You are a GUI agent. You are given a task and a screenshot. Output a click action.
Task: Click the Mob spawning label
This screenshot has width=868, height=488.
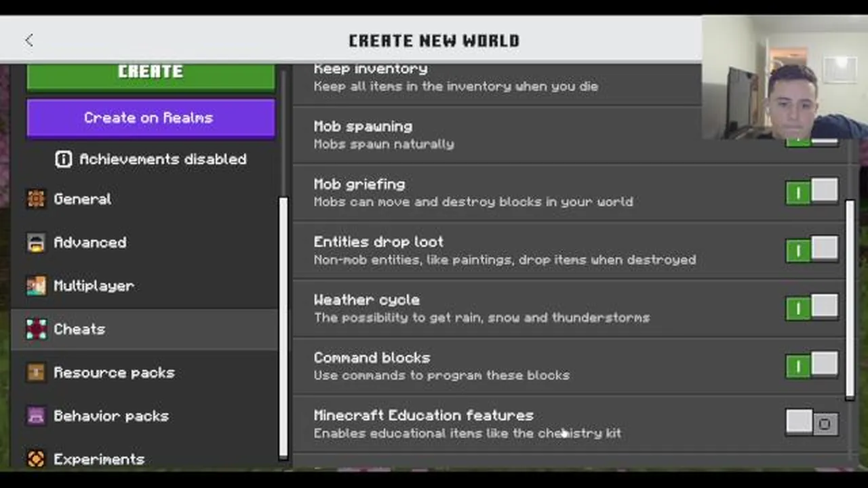(x=363, y=127)
